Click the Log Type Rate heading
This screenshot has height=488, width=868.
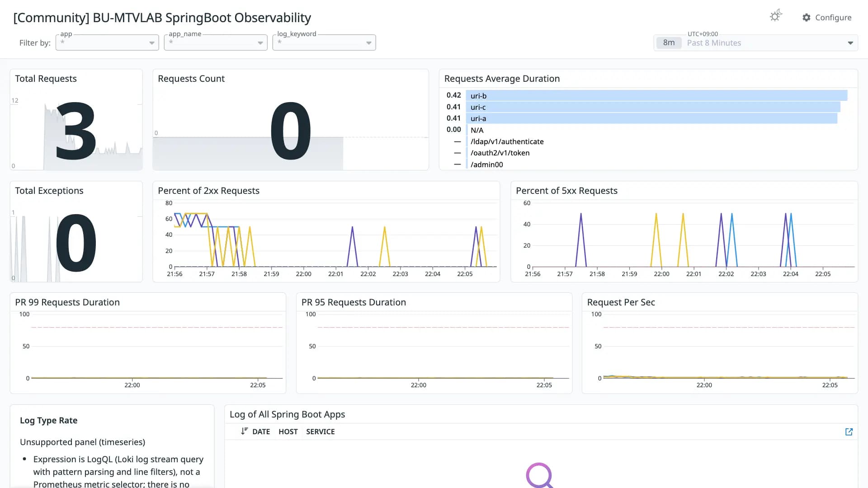coord(48,420)
